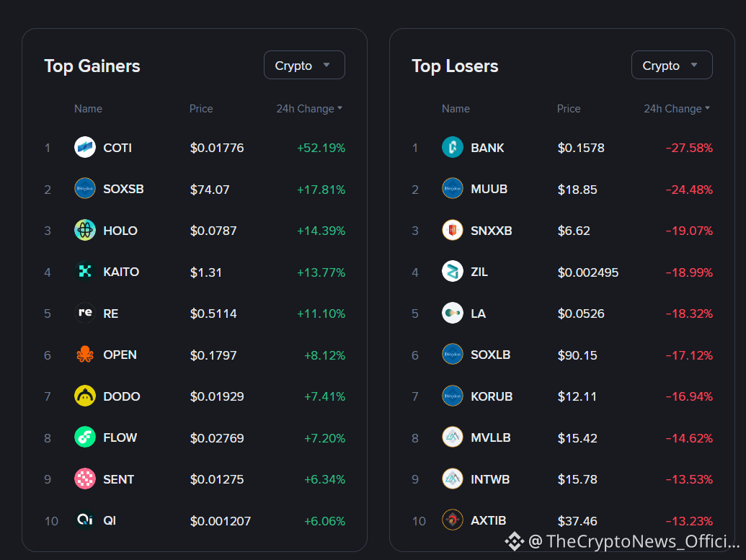Click the MUUB token icon

click(x=453, y=189)
